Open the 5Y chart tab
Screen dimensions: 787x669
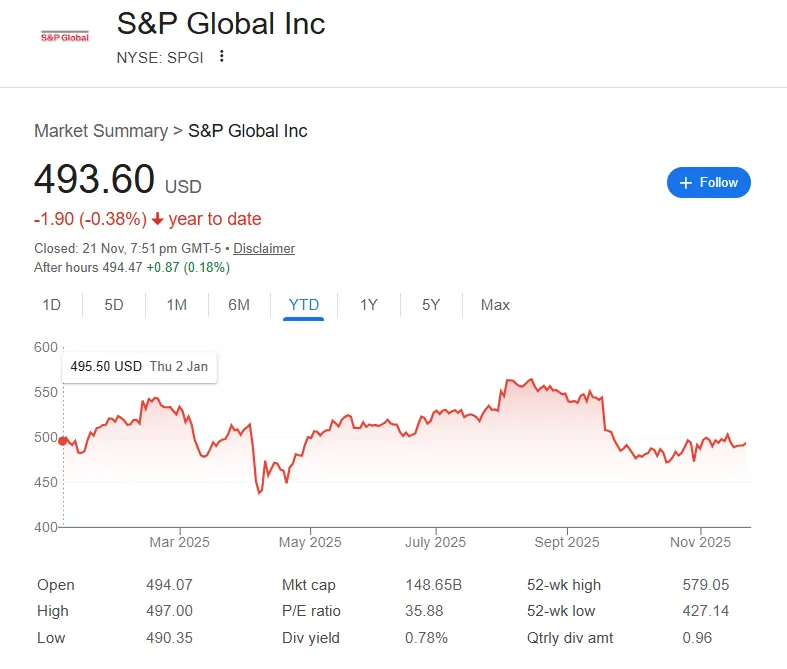click(431, 305)
